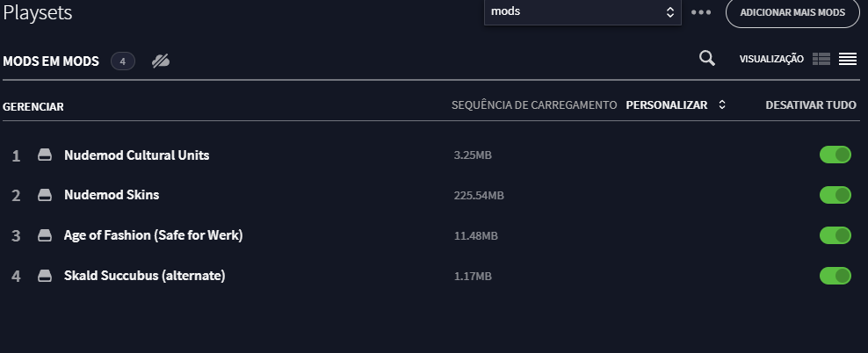
Task: Turn off Skald Succubus (alternate) toggle
Action: pos(835,276)
